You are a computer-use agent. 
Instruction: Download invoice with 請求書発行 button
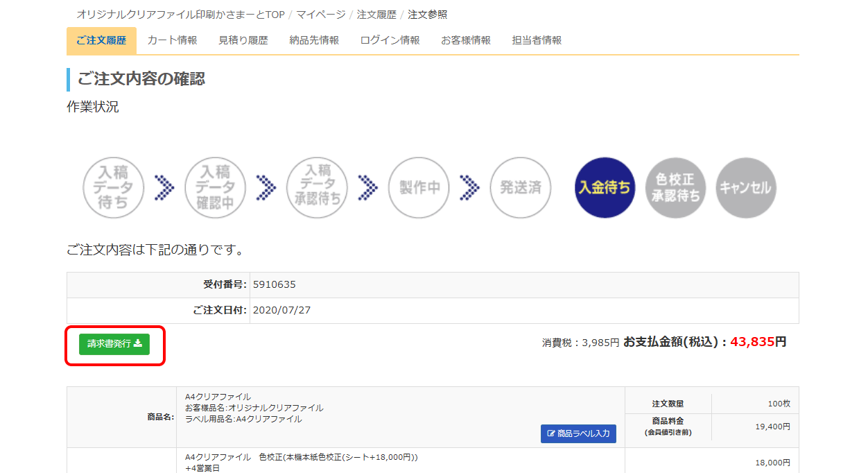click(114, 343)
